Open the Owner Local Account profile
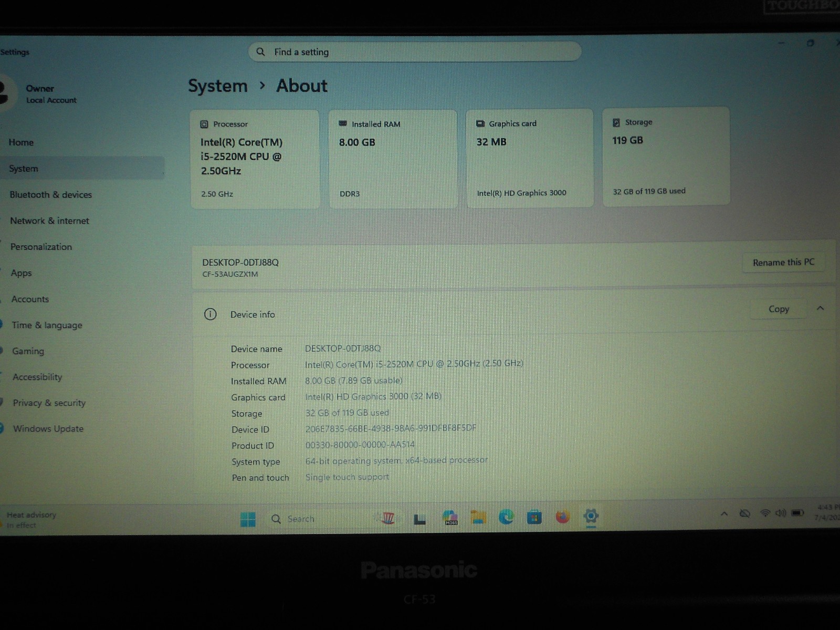840x630 pixels. (x=39, y=93)
